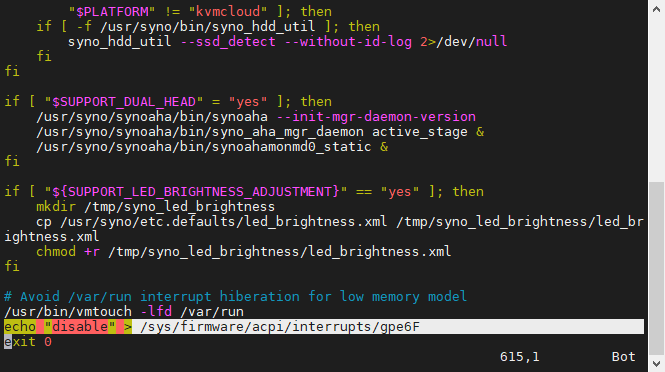The height and width of the screenshot is (372, 665).
Task: Click "$SUPPORT_DUAL_HEAD" variable
Action: click(x=124, y=102)
